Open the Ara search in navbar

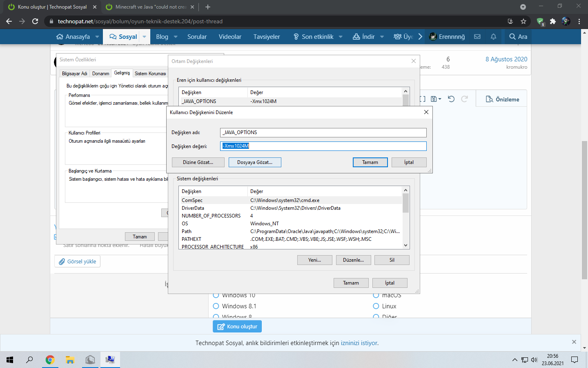coord(518,36)
